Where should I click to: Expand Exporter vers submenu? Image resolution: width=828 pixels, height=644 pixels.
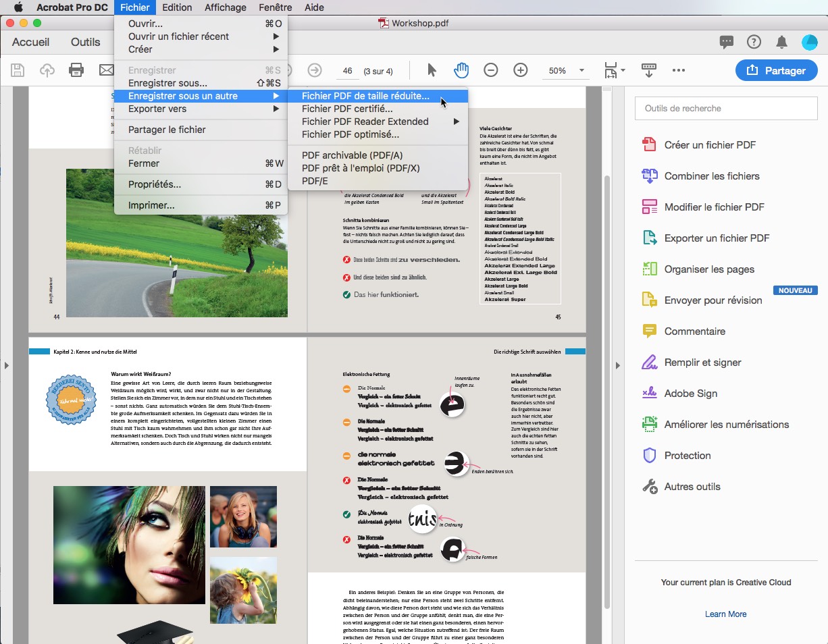pos(201,109)
